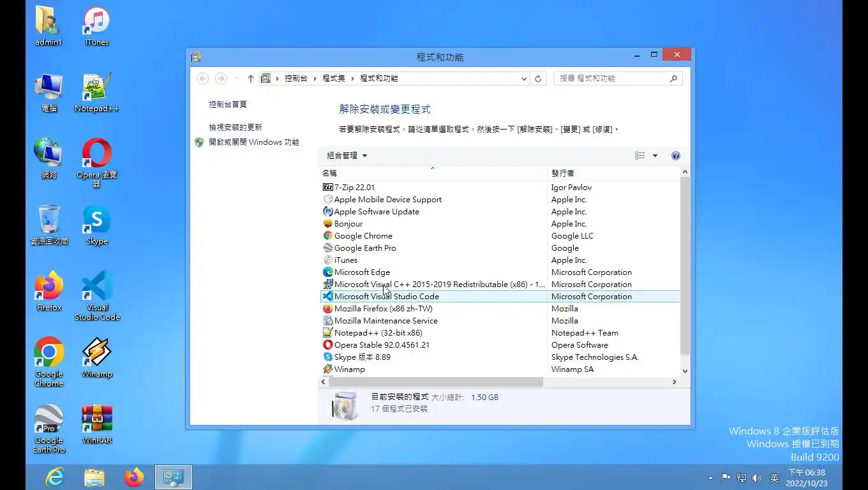Image resolution: width=868 pixels, height=490 pixels.
Task: Click the horizontal scrollbar right arrow
Action: pyautogui.click(x=675, y=382)
